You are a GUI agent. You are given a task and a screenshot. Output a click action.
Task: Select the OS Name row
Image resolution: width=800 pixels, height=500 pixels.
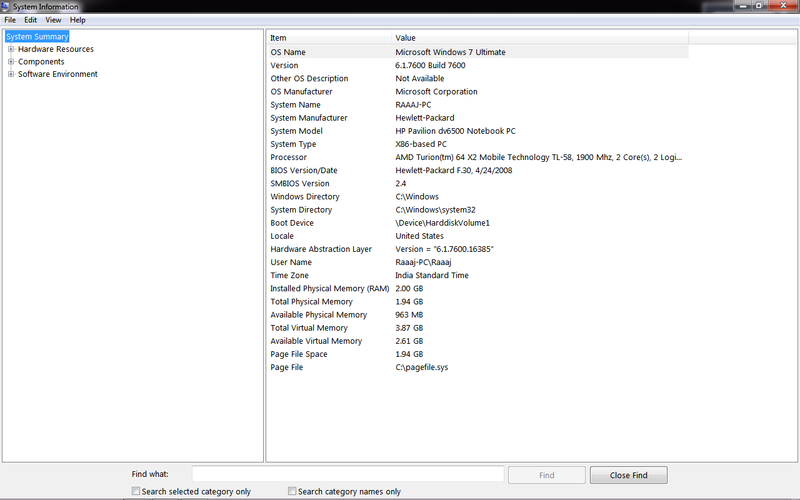tap(478, 52)
